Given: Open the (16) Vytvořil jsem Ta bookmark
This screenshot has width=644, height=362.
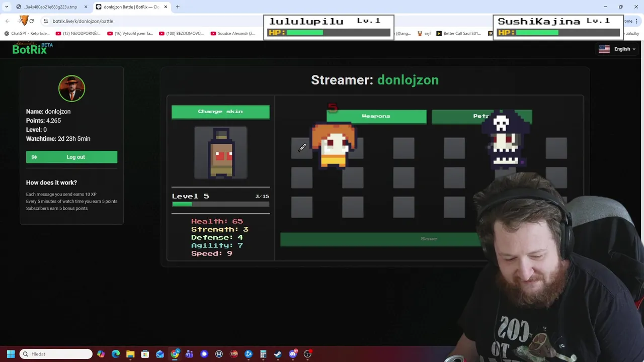Looking at the screenshot, I should [x=130, y=33].
